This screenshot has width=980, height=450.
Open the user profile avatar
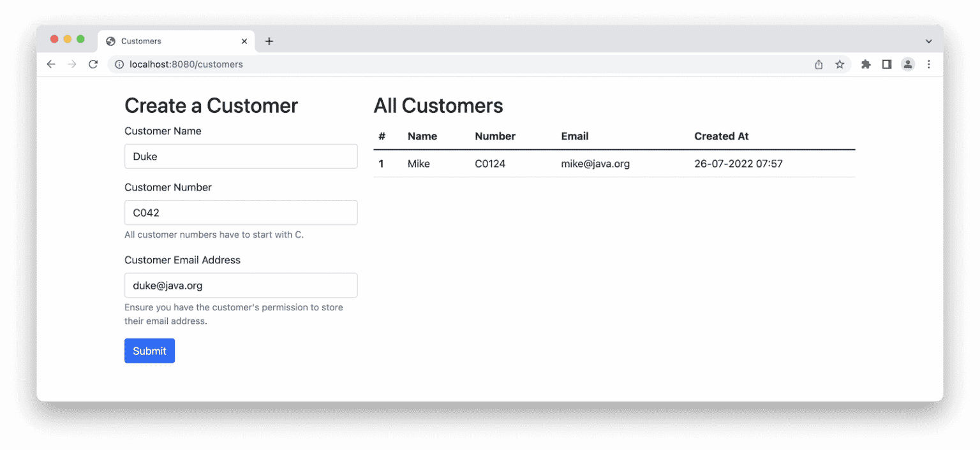pos(907,64)
